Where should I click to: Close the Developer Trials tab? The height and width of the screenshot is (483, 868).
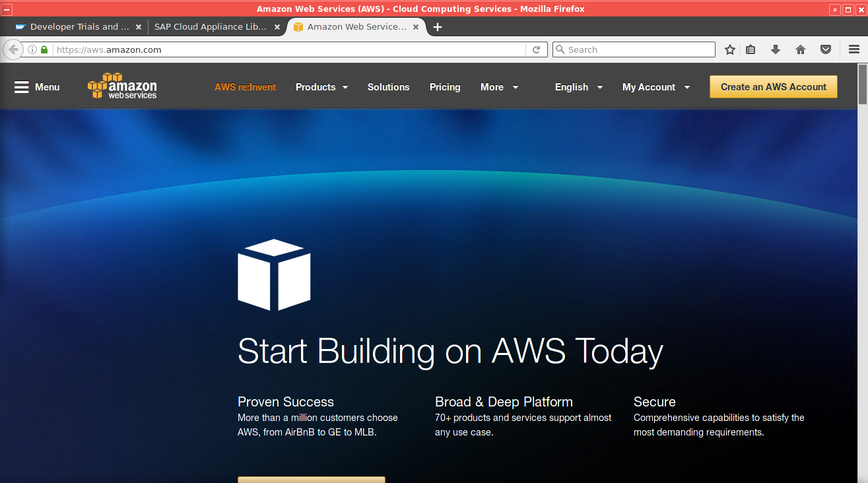[x=138, y=27]
